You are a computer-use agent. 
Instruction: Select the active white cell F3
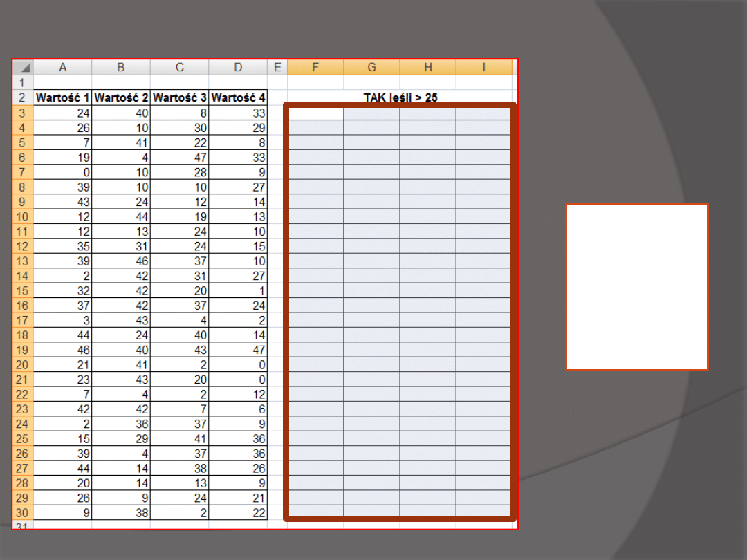click(315, 113)
